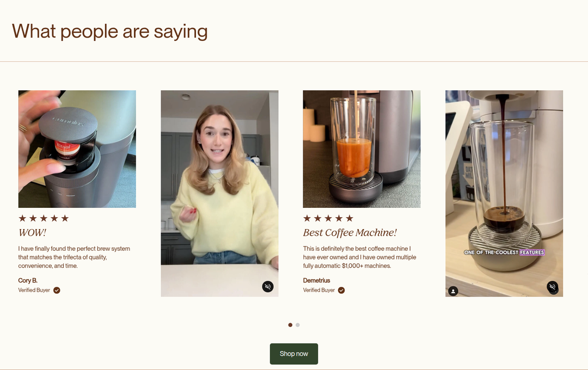
Task: Click the "ONE OF THE COOLEST FEATURES" video caption
Action: point(504,252)
